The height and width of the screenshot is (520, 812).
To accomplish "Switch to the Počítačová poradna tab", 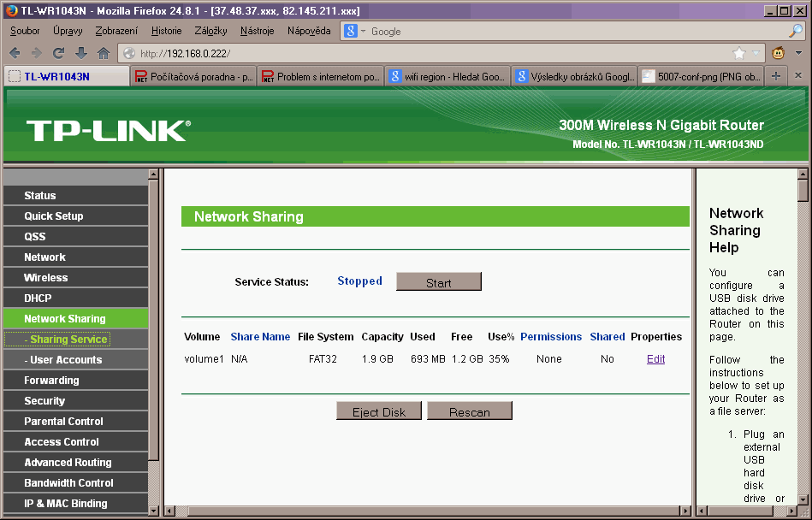I will 193,77.
